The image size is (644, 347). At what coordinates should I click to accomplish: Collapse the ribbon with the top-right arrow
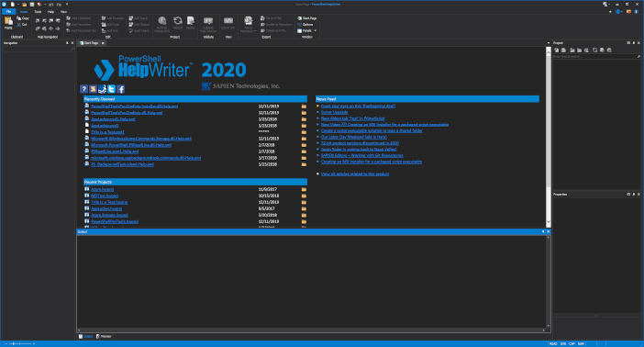[x=610, y=12]
